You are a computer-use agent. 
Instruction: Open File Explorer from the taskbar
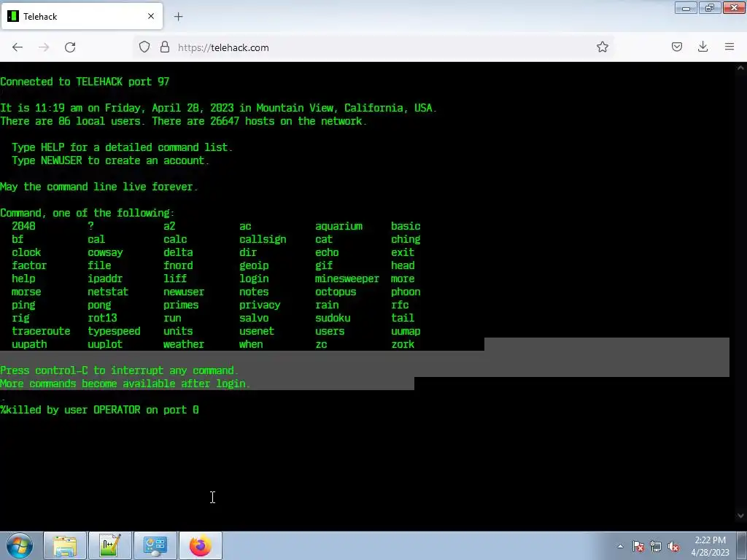tap(65, 545)
